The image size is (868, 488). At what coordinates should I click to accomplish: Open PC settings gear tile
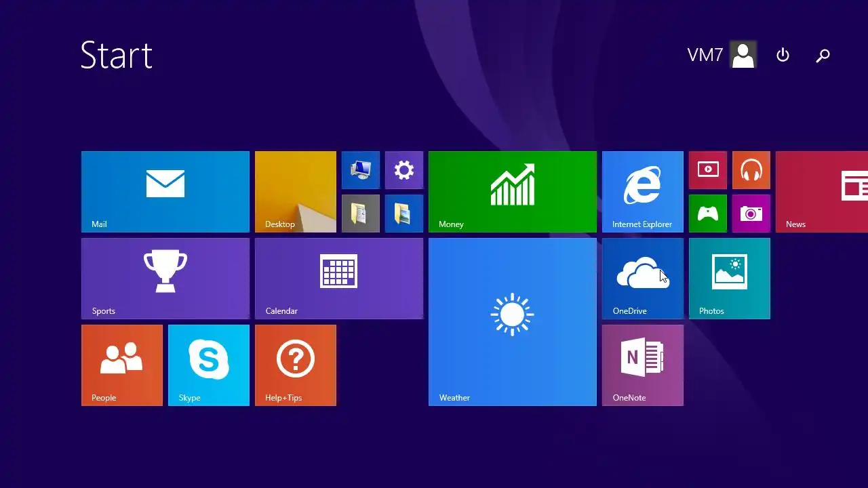click(404, 170)
